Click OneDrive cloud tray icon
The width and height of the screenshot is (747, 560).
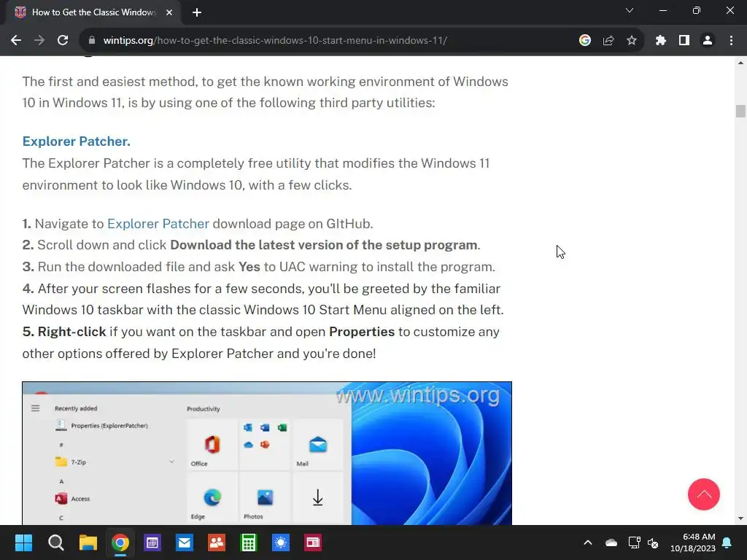(611, 542)
